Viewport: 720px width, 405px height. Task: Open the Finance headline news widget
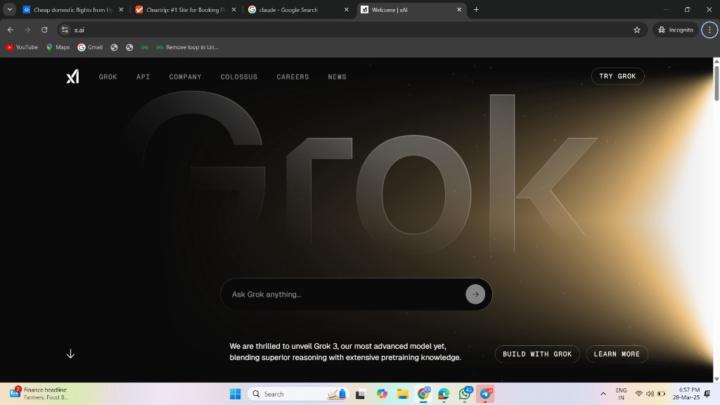point(39,394)
